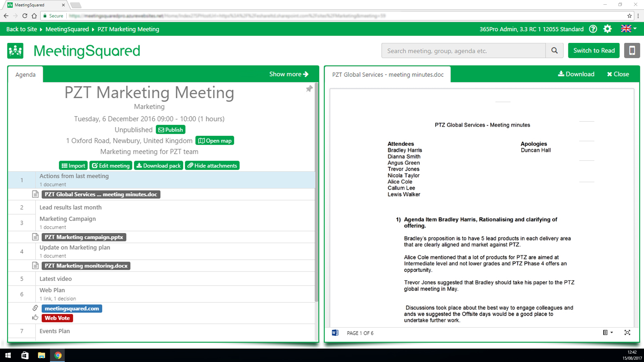This screenshot has width=644, height=362.
Task: Click the MeetingSquared logo icon
Action: 15,51
